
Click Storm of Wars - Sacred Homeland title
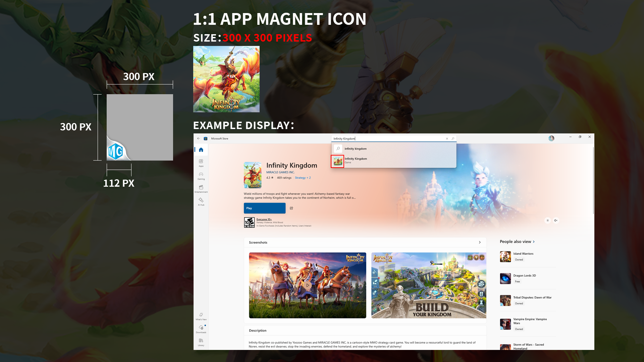point(529,347)
